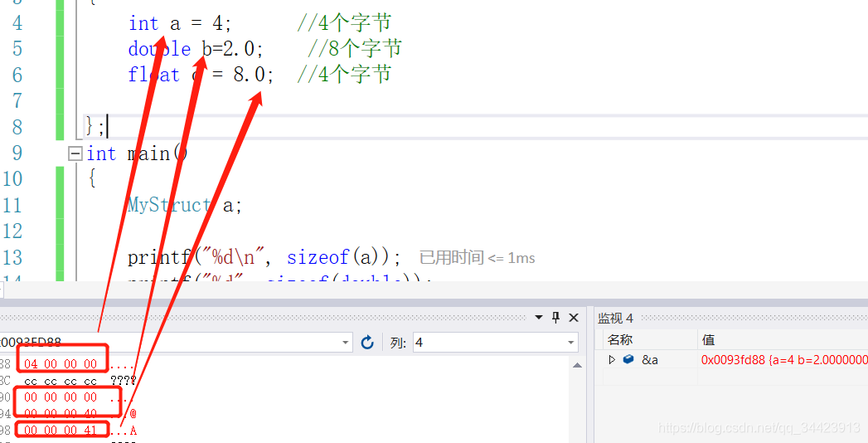Screen dimensions: 868x443
Task: Open the 列 columns combo dropdown arrow
Action: pyautogui.click(x=570, y=343)
